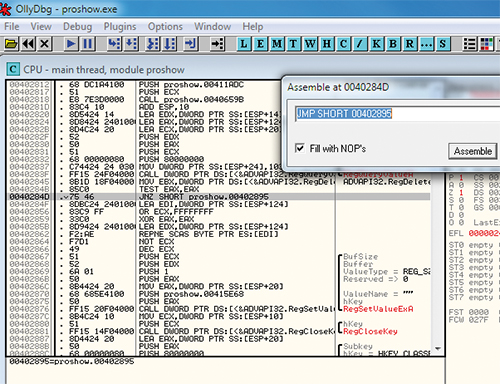Click info line 00402895=proshow.00402895
Viewport: 500px width, 384px height.
(x=72, y=361)
